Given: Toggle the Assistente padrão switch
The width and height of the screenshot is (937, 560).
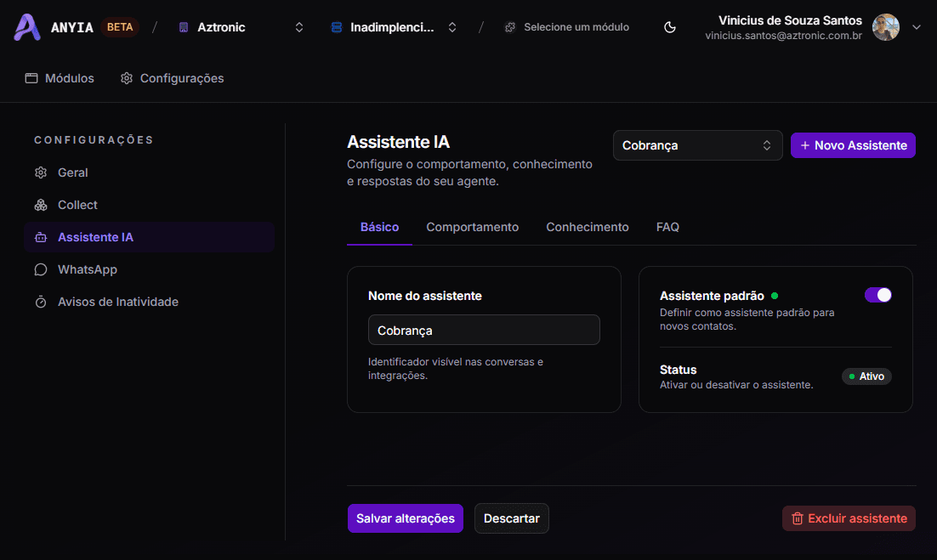Looking at the screenshot, I should point(877,295).
